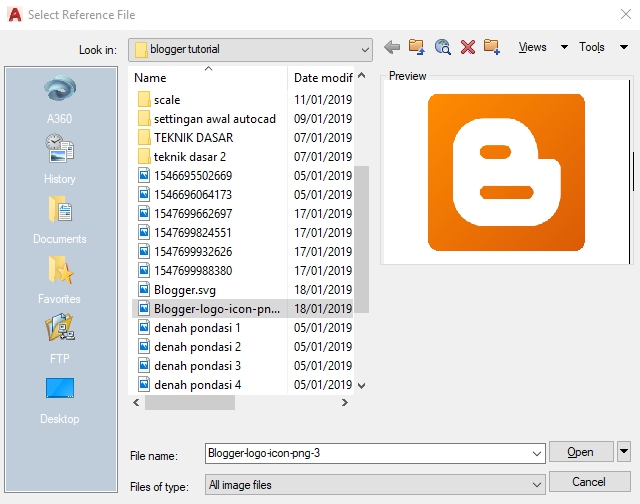The height and width of the screenshot is (504, 640).
Task: Open the Tools menu
Action: (591, 47)
